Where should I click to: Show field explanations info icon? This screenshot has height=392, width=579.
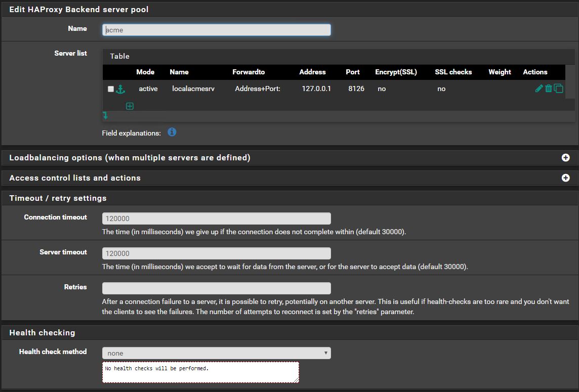click(172, 132)
